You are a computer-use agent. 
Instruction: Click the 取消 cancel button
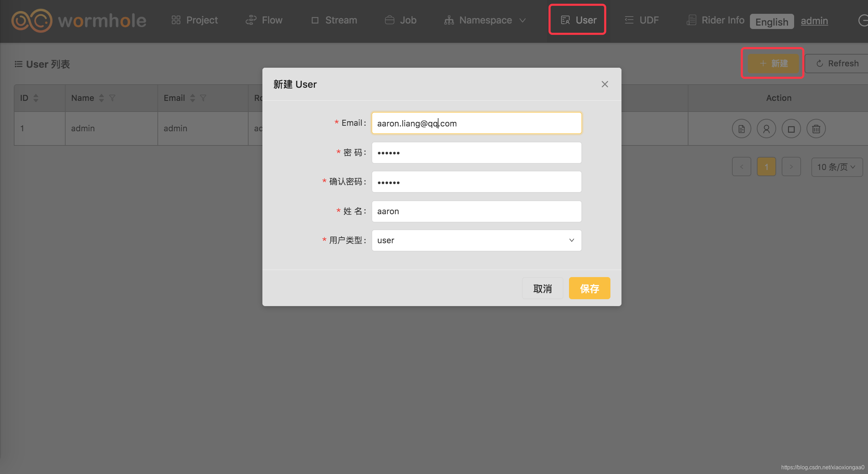click(x=542, y=288)
